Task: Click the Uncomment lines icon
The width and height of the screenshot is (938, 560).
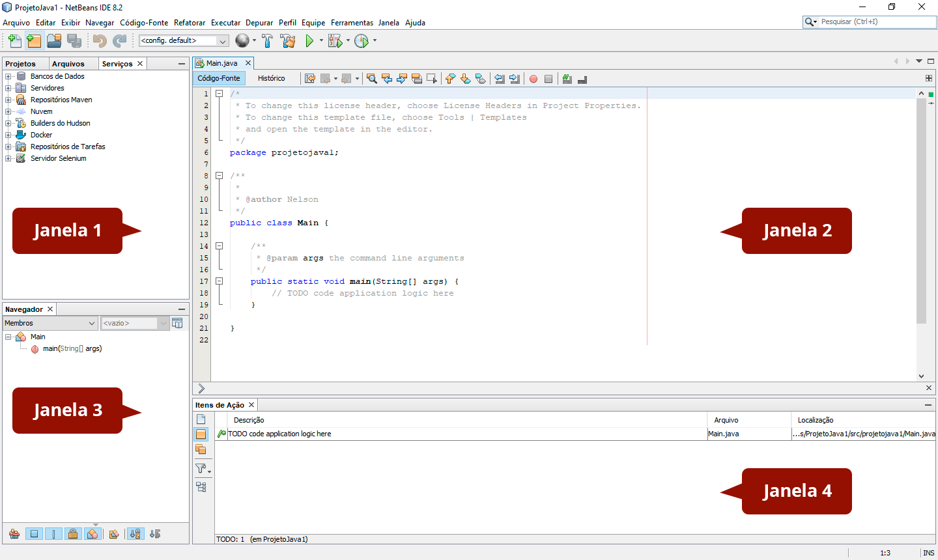Action: tap(582, 79)
